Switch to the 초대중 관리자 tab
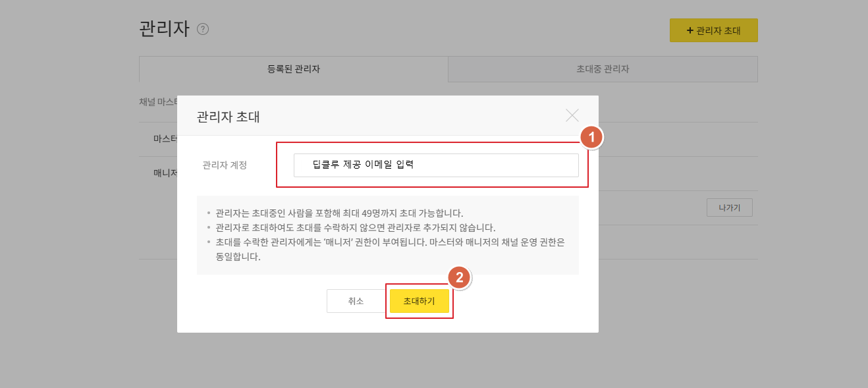Screen dimensions: 868x388 tap(603, 69)
